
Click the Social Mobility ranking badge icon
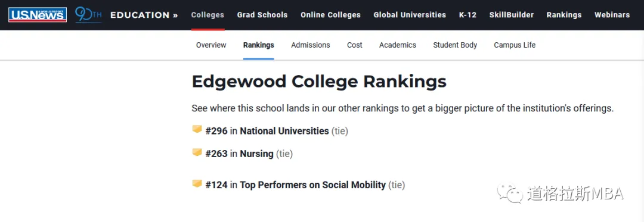coord(197,183)
